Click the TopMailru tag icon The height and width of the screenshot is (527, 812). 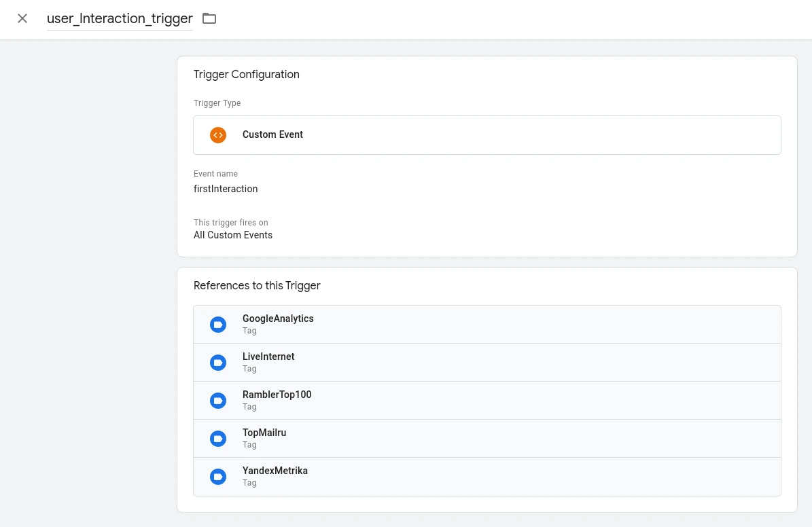tap(217, 439)
